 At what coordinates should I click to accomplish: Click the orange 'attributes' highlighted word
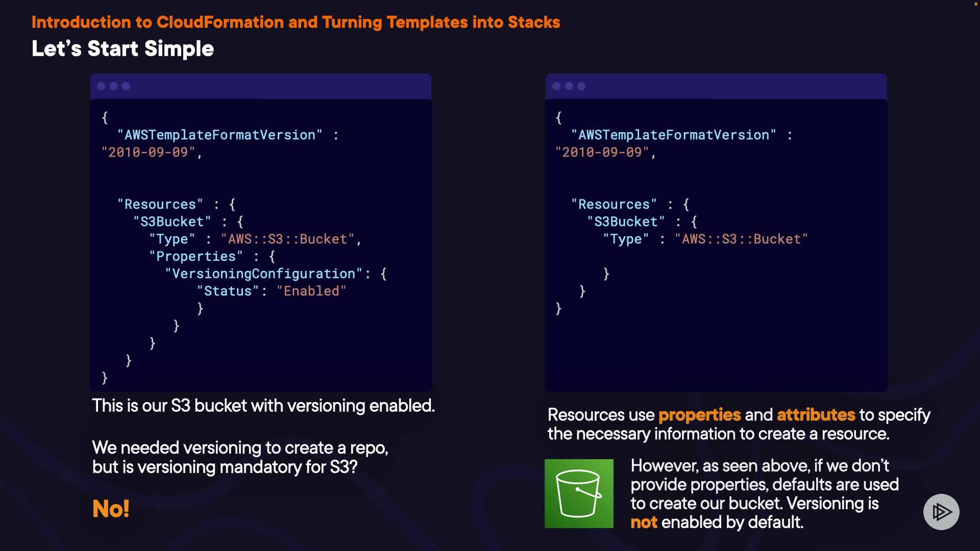816,415
